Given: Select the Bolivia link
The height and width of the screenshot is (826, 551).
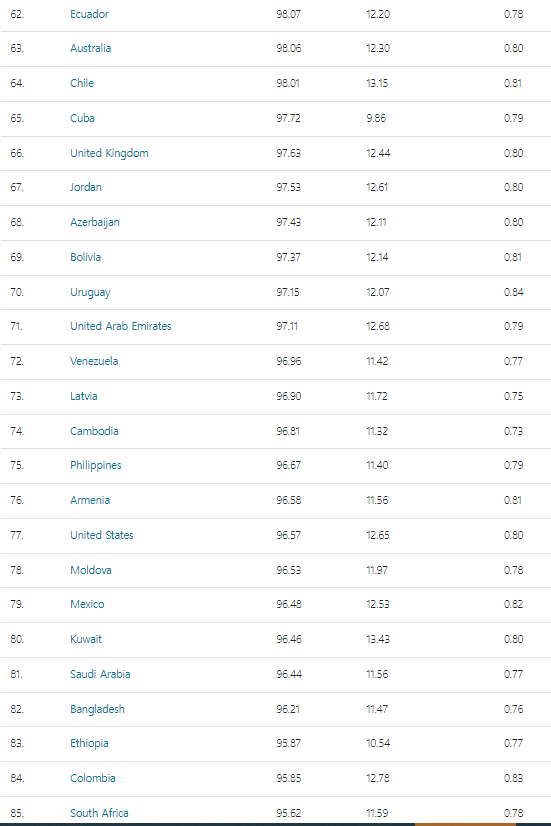Looking at the screenshot, I should [85, 257].
